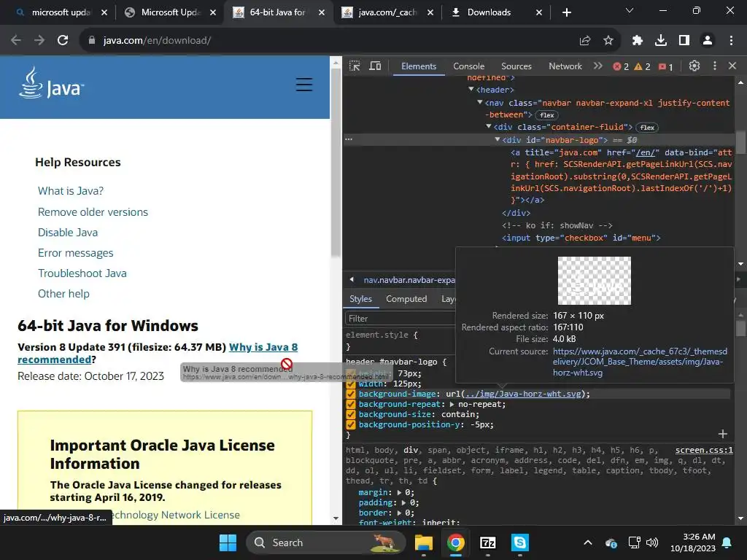Open the notifications bell in the system tray

(x=727, y=542)
